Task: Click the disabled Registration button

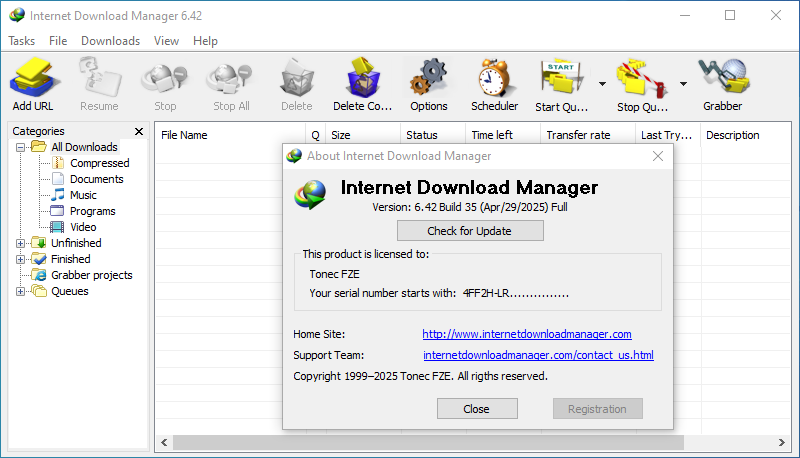Action: pyautogui.click(x=597, y=409)
